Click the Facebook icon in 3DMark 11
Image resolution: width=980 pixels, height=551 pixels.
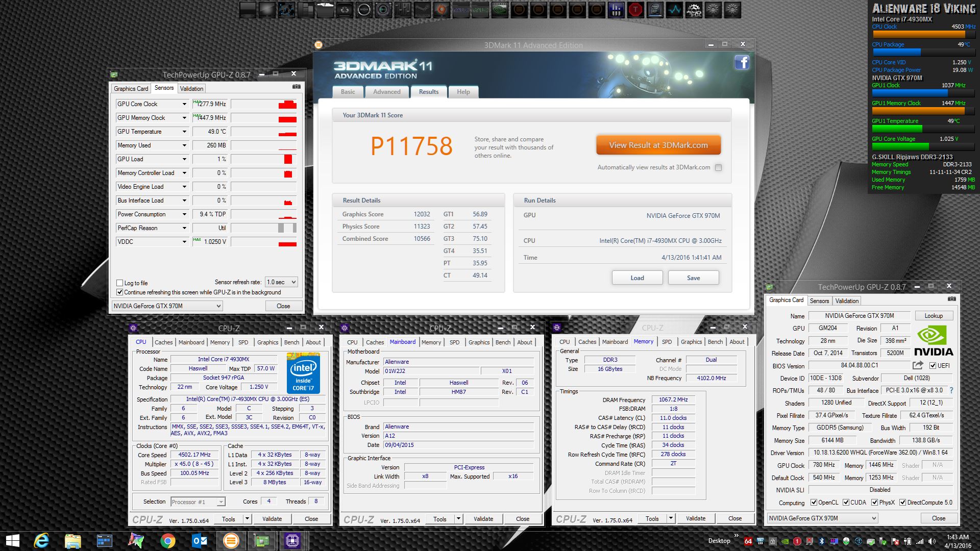click(742, 63)
